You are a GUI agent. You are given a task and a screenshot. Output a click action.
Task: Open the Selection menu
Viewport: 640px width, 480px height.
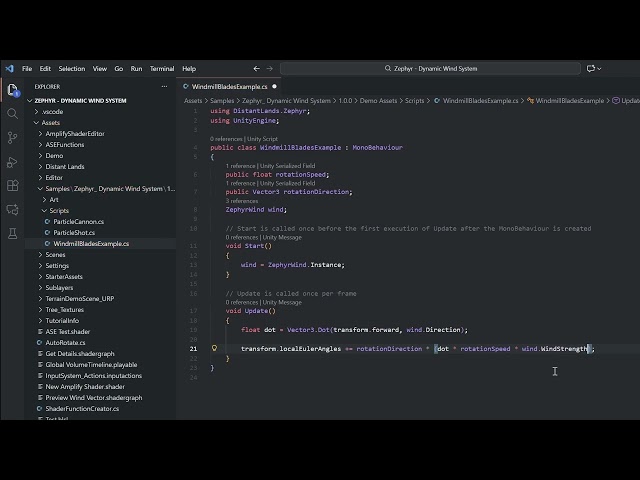[72, 69]
